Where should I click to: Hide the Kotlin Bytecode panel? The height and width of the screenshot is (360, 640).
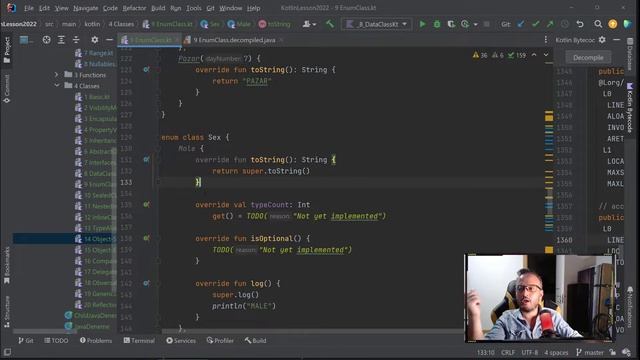click(616, 40)
